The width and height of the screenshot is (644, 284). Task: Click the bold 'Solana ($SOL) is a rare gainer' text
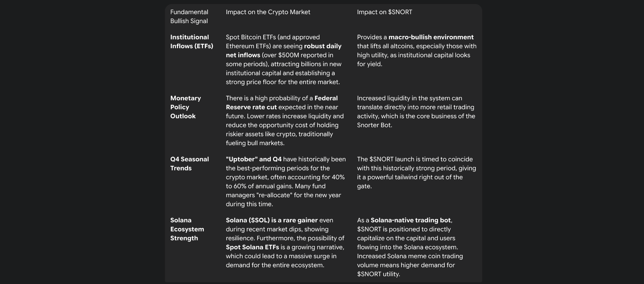pyautogui.click(x=272, y=220)
